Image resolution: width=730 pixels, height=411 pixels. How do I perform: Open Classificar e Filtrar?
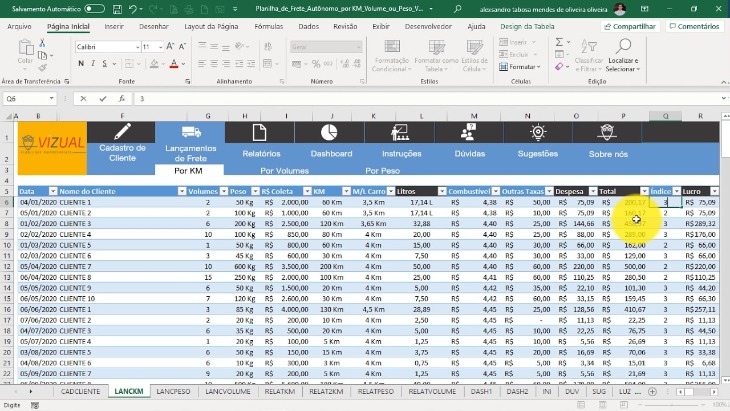[588, 55]
